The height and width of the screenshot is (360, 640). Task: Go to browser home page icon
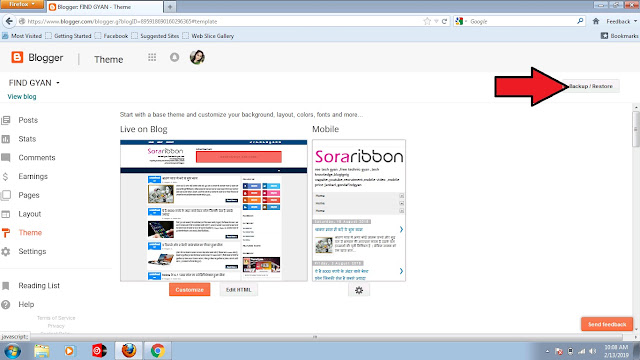(x=596, y=21)
